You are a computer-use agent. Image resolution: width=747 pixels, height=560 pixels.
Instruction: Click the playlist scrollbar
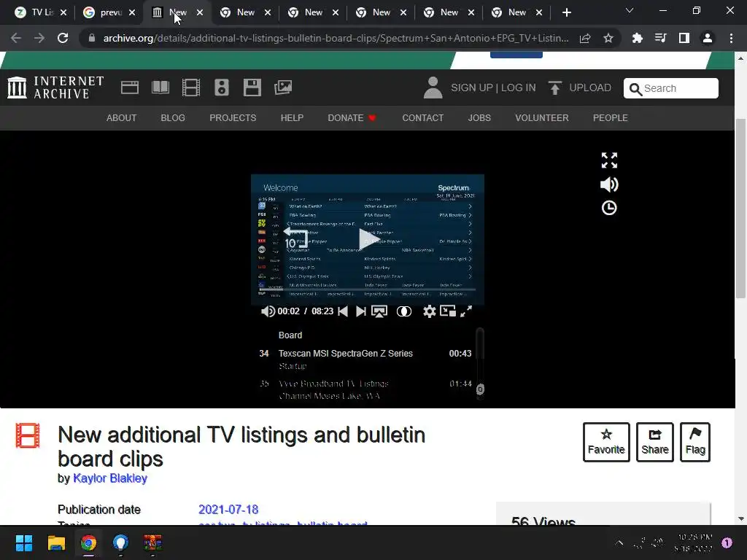(x=480, y=364)
